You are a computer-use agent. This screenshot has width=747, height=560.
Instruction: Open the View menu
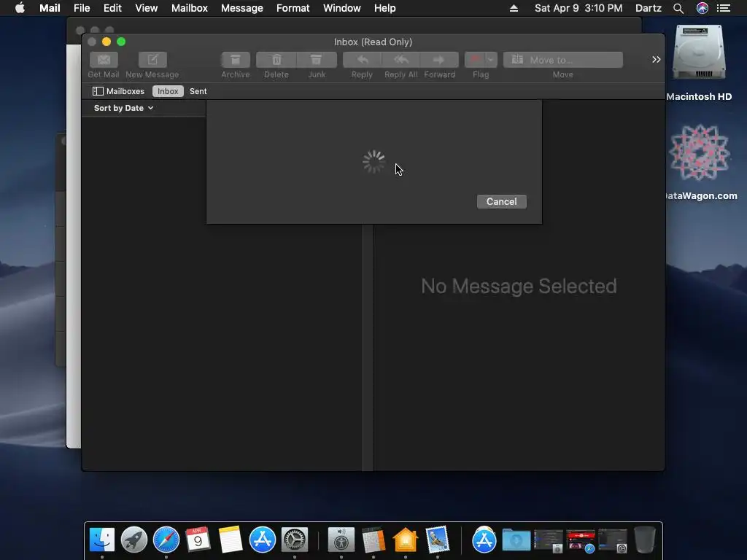[146, 8]
